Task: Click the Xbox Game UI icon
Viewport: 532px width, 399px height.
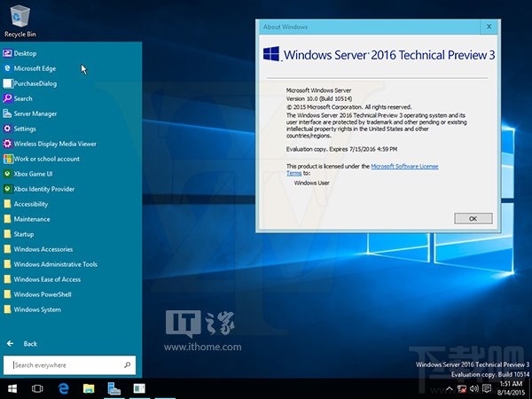Action: point(7,174)
